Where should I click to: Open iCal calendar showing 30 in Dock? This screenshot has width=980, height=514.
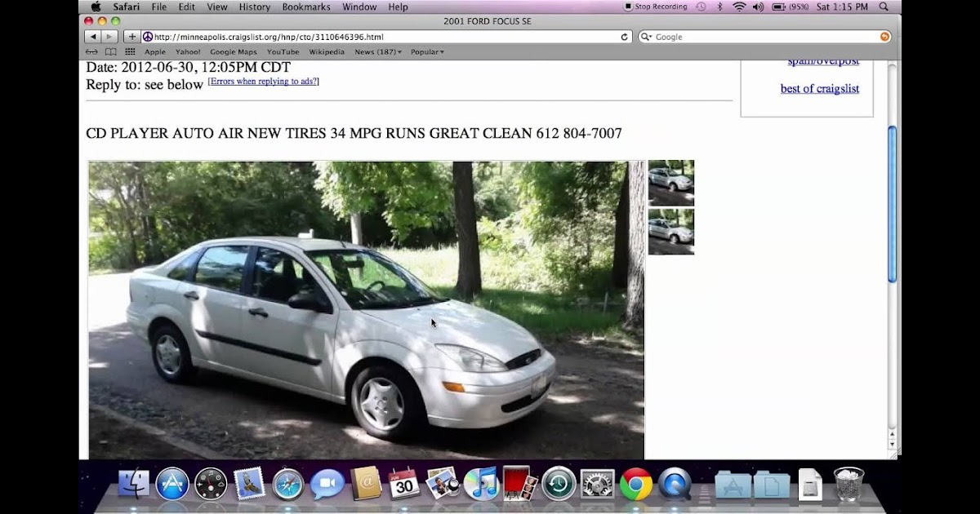pos(403,484)
